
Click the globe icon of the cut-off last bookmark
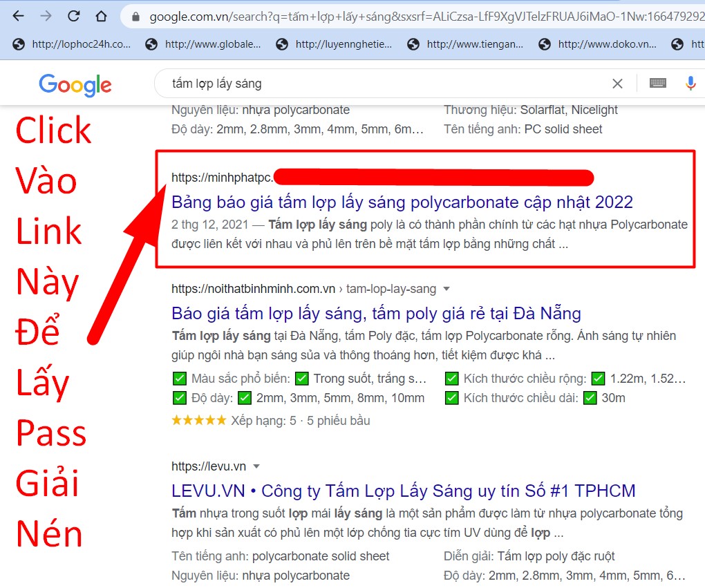[x=677, y=44]
